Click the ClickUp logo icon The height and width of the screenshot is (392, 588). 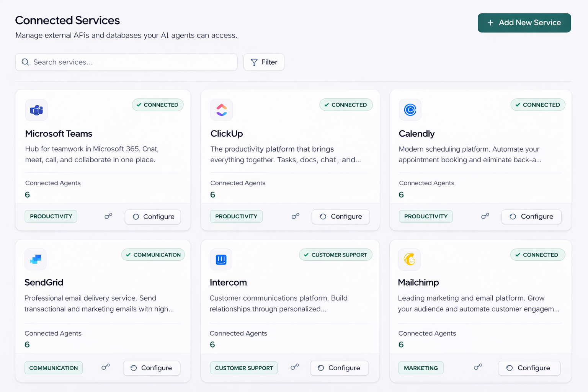pyautogui.click(x=222, y=110)
